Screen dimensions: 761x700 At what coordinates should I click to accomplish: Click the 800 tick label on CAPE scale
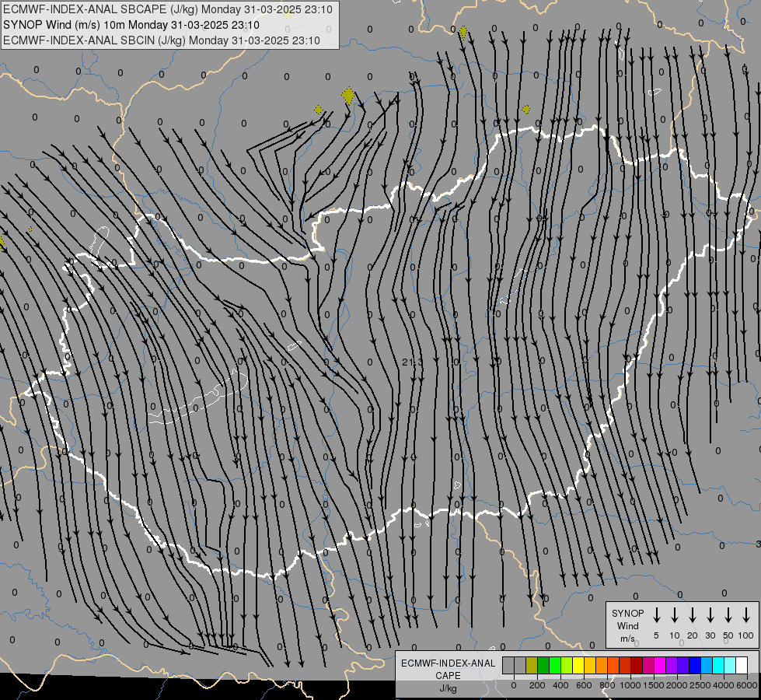point(607,685)
